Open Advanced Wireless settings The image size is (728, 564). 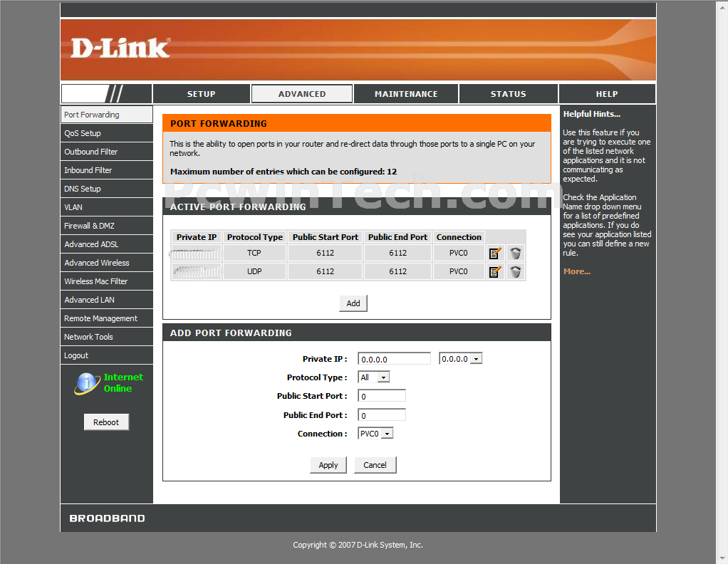point(106,263)
